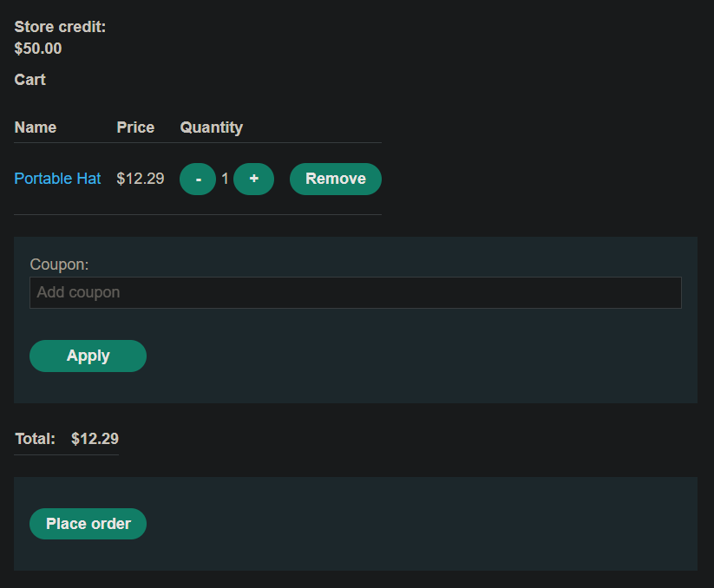Viewport: 714px width, 588px height.
Task: Click the Price column header
Action: point(135,127)
